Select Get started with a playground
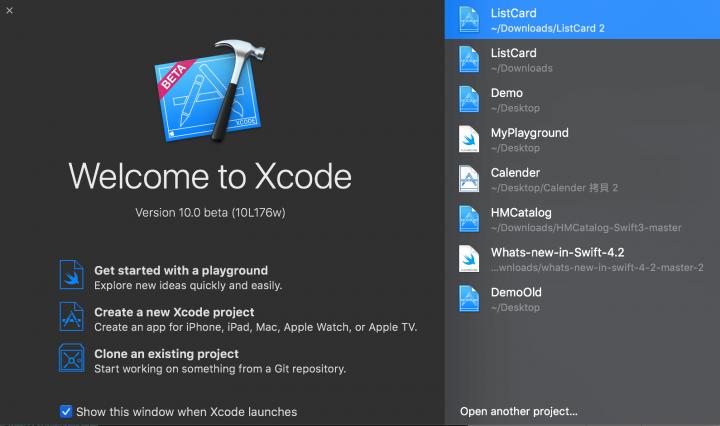The width and height of the screenshot is (720, 426). (x=180, y=270)
